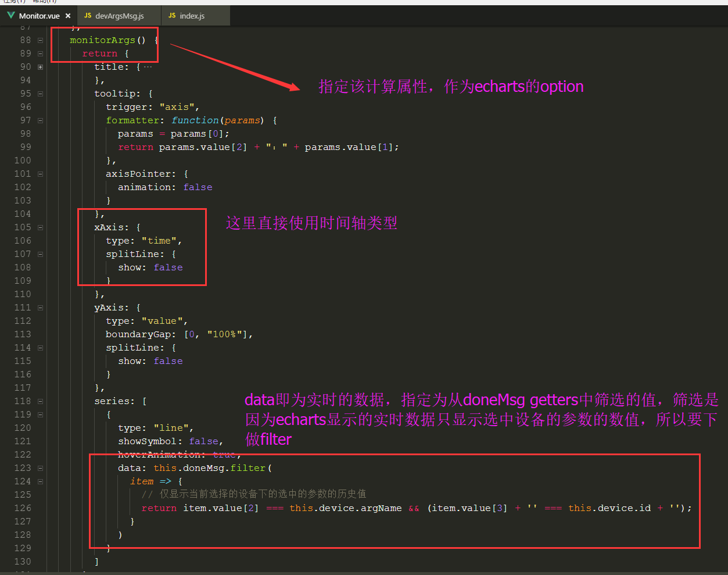The image size is (728, 575).
Task: Collapse the monitorArgs() fold on line 88
Action: pyautogui.click(x=40, y=40)
